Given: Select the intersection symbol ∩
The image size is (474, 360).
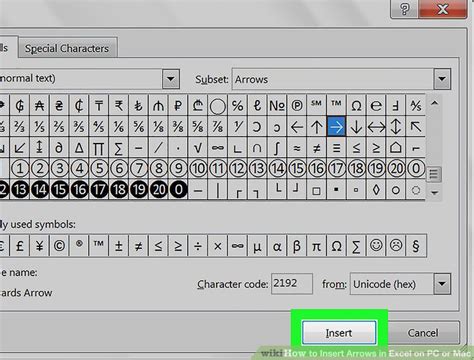Looking at the screenshot, I should (257, 148).
